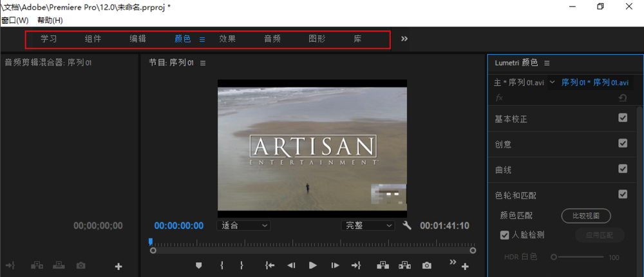Image resolution: width=644 pixels, height=277 pixels.
Task: Expand the workspace overflow chevron
Action: pyautogui.click(x=404, y=39)
